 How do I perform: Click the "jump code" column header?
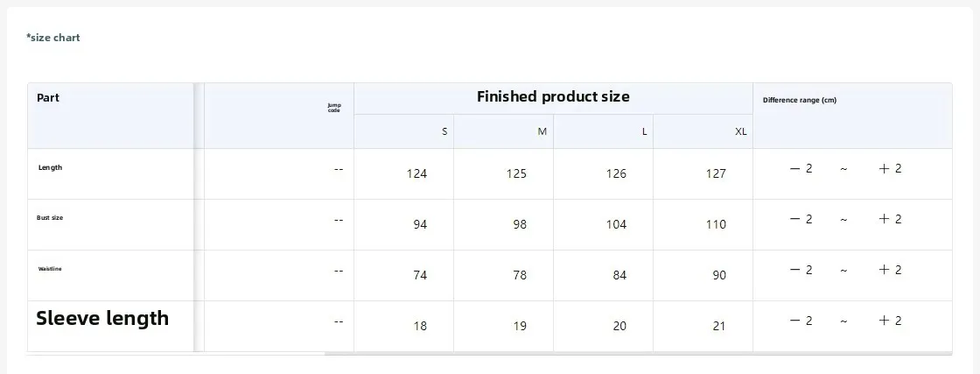[334, 108]
